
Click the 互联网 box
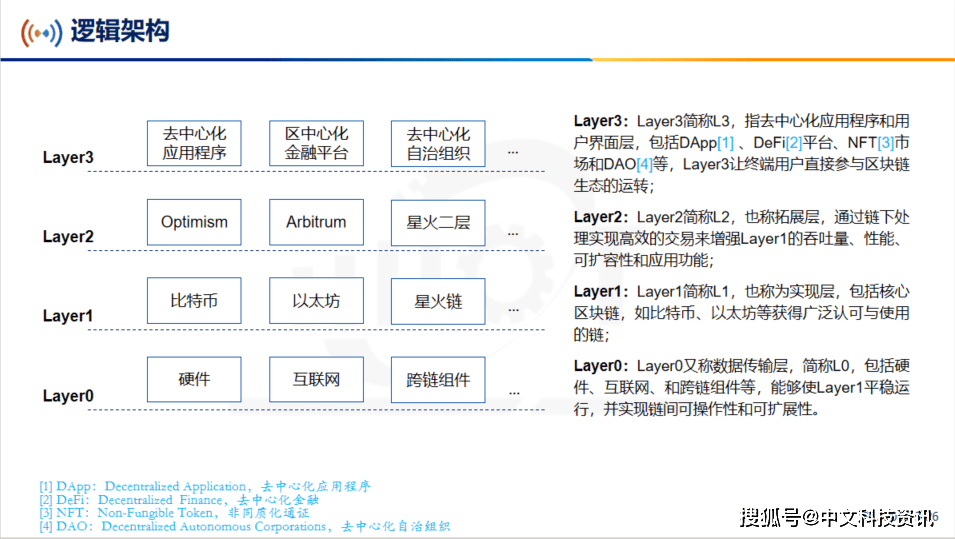317,379
